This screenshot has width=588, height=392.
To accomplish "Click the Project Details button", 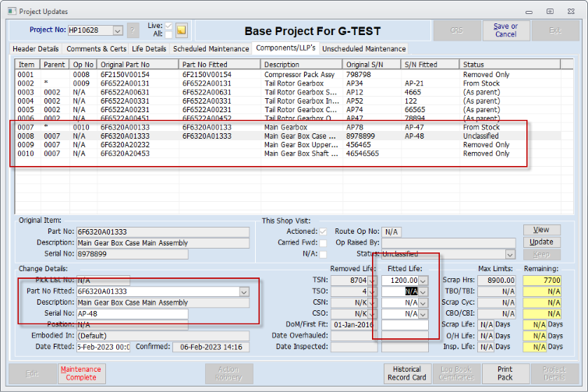I will pyautogui.click(x=554, y=373).
